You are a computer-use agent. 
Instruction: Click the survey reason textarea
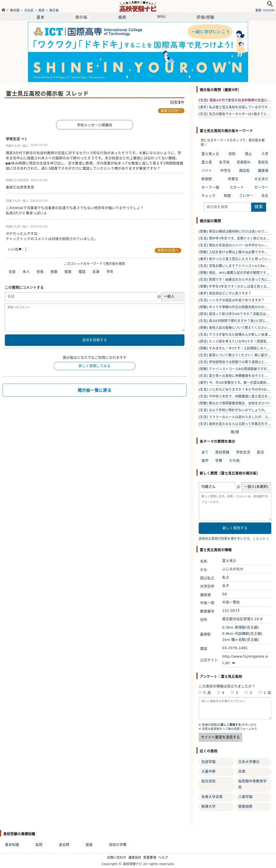pyautogui.click(x=235, y=708)
